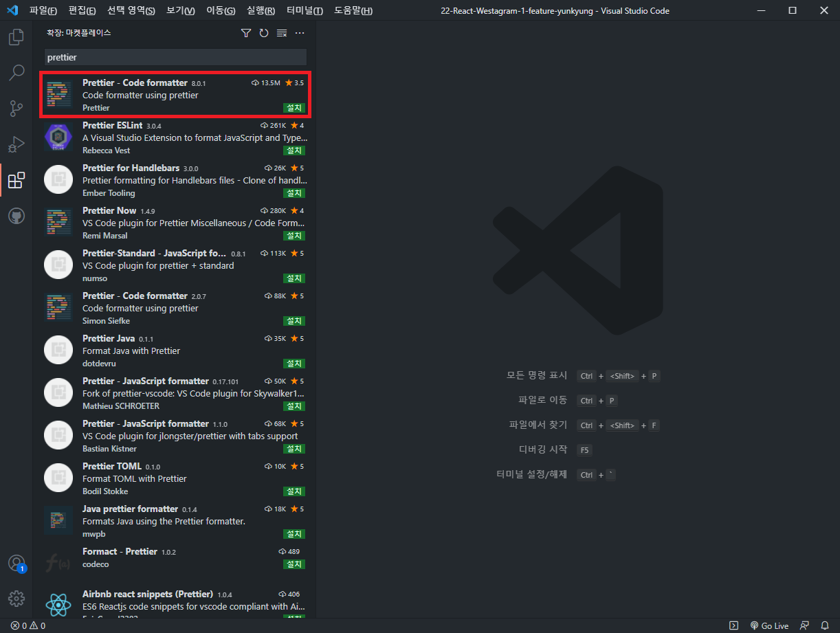Toggle the terminal panel icon in status bar
This screenshot has height=633, width=840.
[x=734, y=626]
